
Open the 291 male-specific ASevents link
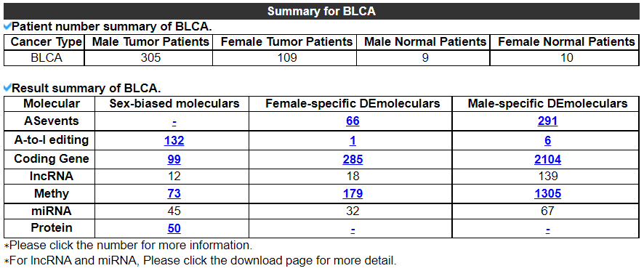pyautogui.click(x=548, y=121)
